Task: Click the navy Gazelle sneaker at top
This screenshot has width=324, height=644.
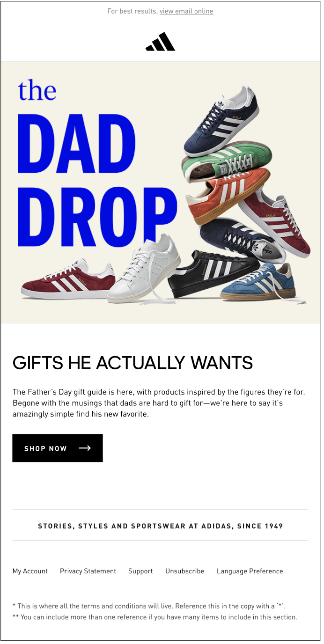Action: click(220, 122)
